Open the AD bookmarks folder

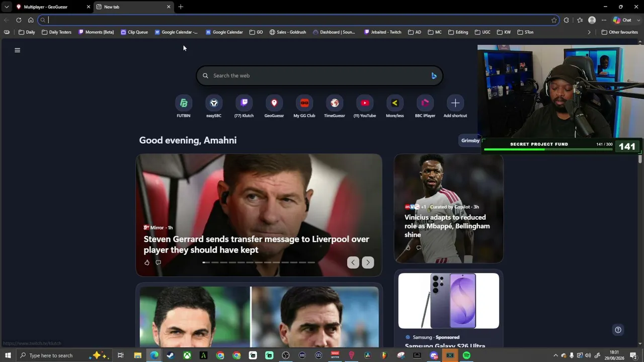[415, 32]
